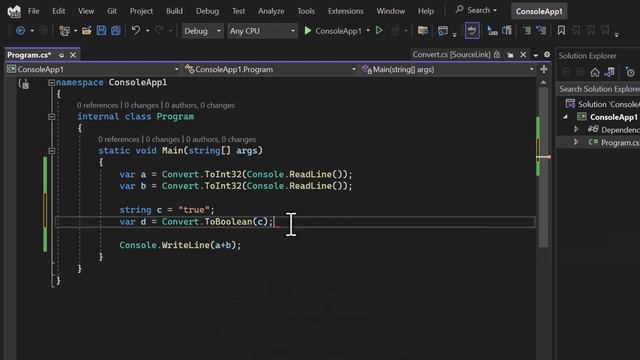This screenshot has width=640, height=360.
Task: Click the file browser icon after the hot reload control
Action: coord(423,31)
